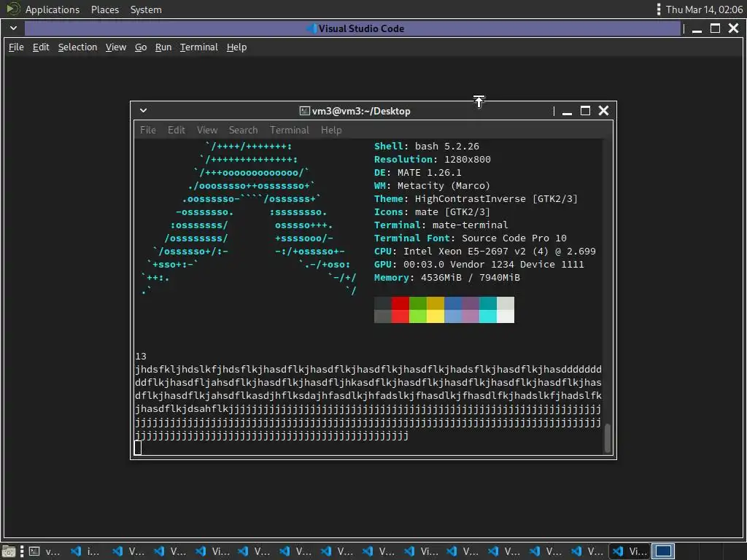Click the 'GPU: 00:03.0 Vendor 1234' line
This screenshot has height=560, width=747.
point(479,264)
